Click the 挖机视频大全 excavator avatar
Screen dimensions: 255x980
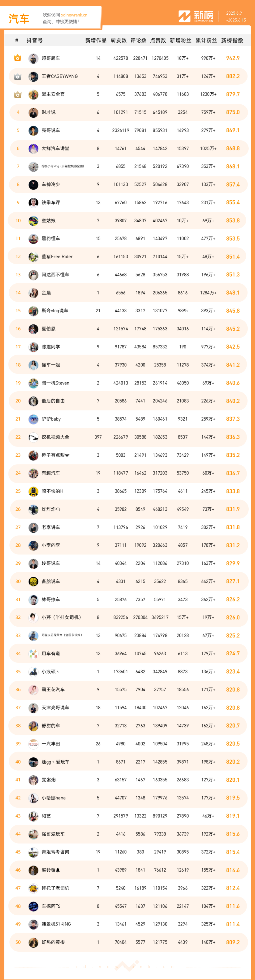34,437
